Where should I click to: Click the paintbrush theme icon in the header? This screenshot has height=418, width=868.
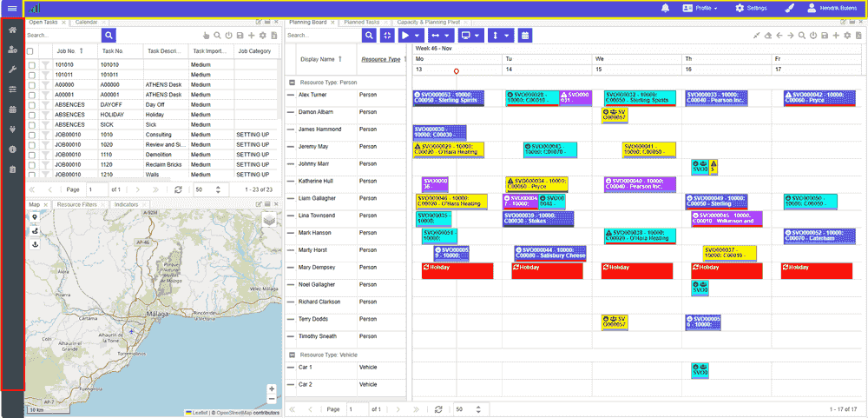point(790,9)
